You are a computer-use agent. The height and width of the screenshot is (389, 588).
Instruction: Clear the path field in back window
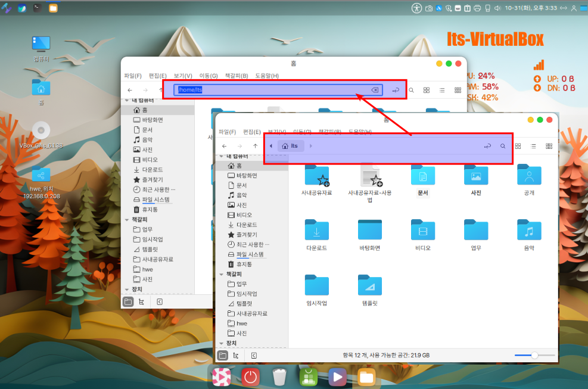point(375,89)
